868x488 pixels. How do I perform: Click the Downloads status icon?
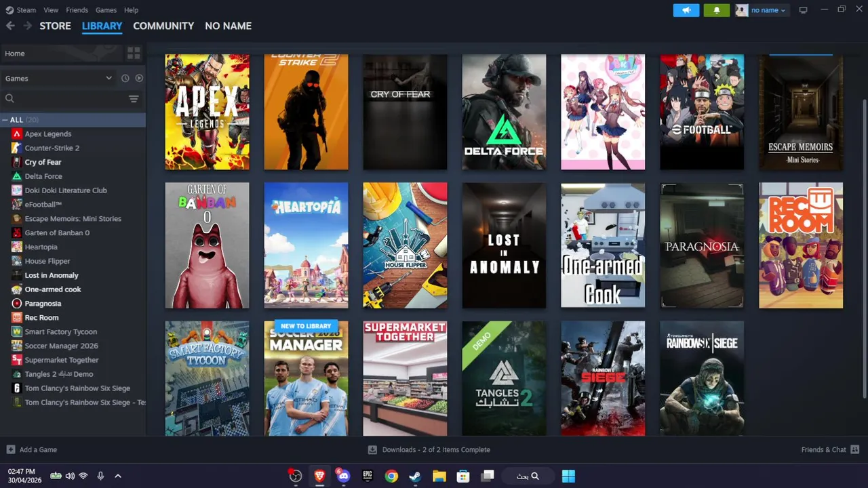point(372,449)
